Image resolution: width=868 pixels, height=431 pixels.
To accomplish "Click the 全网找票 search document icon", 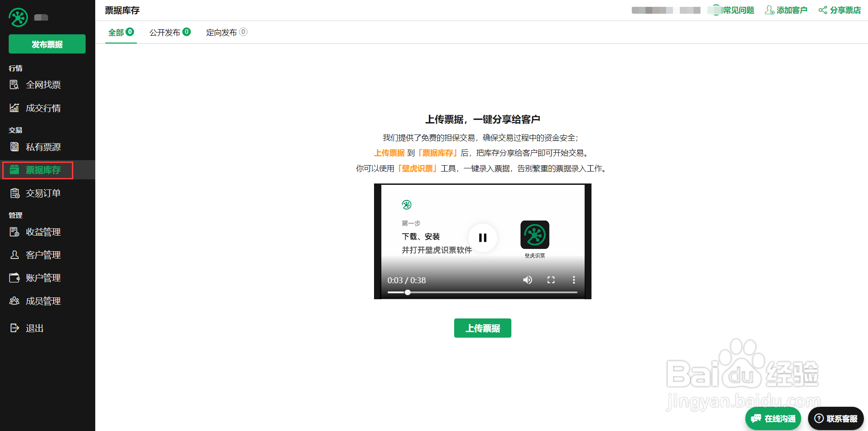I will coord(14,85).
